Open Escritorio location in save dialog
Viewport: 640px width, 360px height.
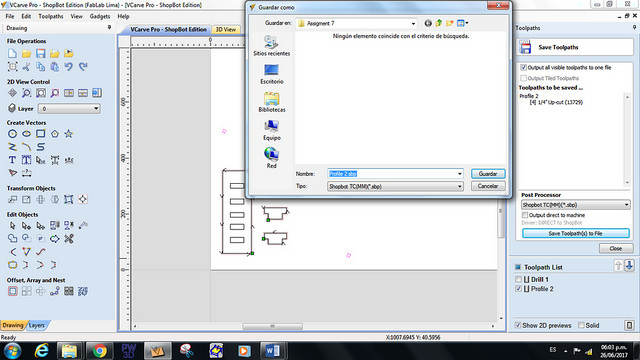tap(271, 74)
